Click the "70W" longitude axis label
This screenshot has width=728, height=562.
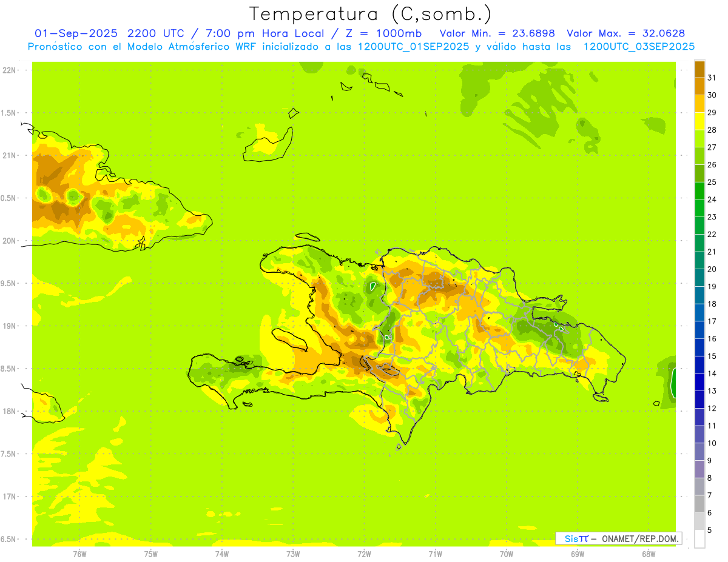pyautogui.click(x=507, y=554)
